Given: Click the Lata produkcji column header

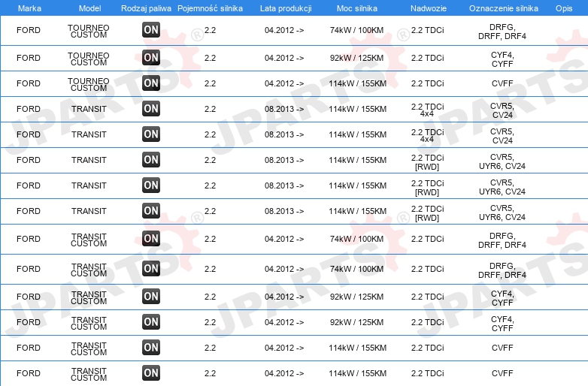Looking at the screenshot, I should [286, 8].
